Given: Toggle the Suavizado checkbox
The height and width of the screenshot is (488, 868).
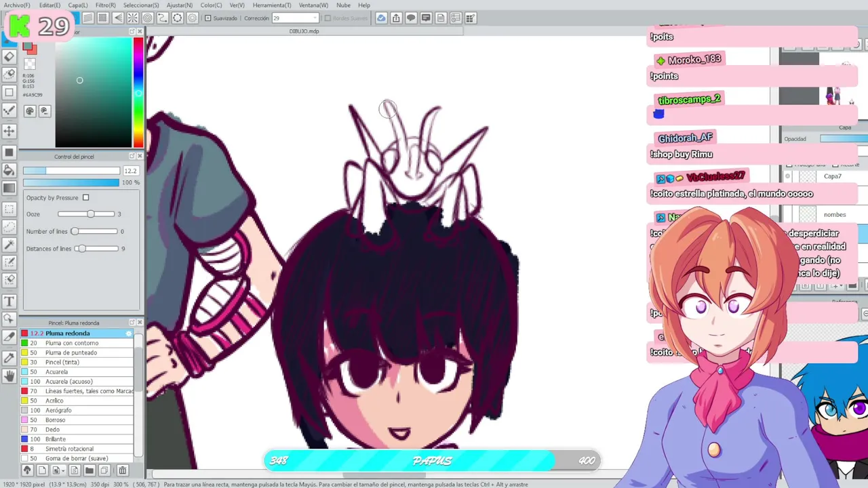Looking at the screenshot, I should [208, 18].
